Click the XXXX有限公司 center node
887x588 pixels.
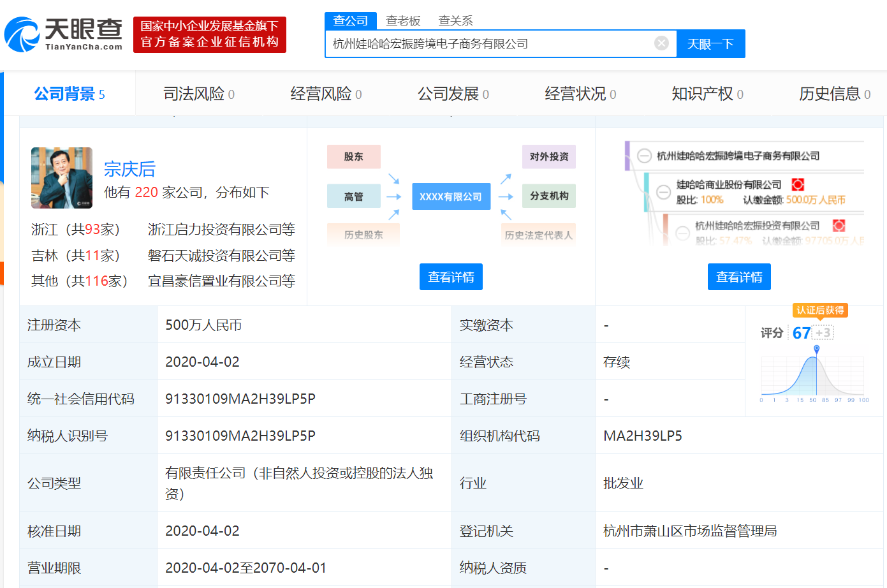click(x=451, y=196)
